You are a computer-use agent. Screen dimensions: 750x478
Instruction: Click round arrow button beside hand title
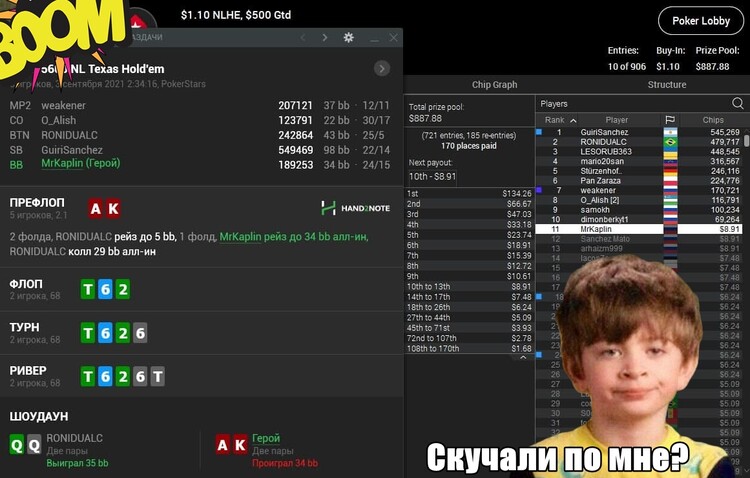382,69
